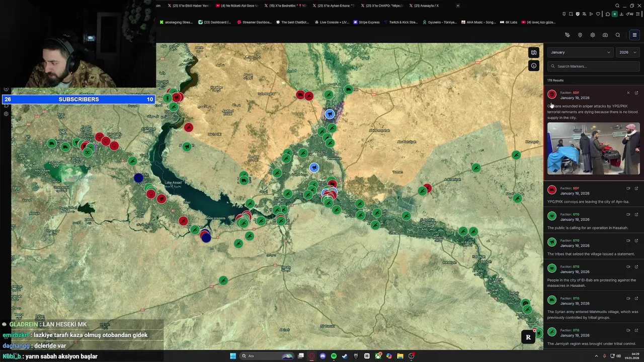
Task: Expand the January month dropdown
Action: (580, 52)
